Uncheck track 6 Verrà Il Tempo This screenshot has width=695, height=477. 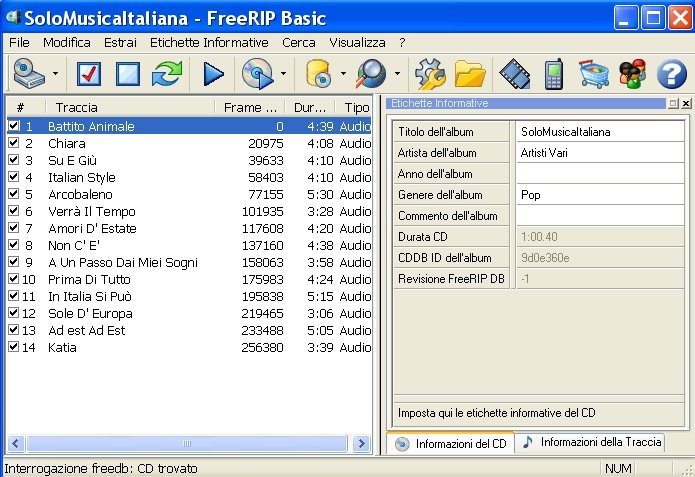pos(14,211)
